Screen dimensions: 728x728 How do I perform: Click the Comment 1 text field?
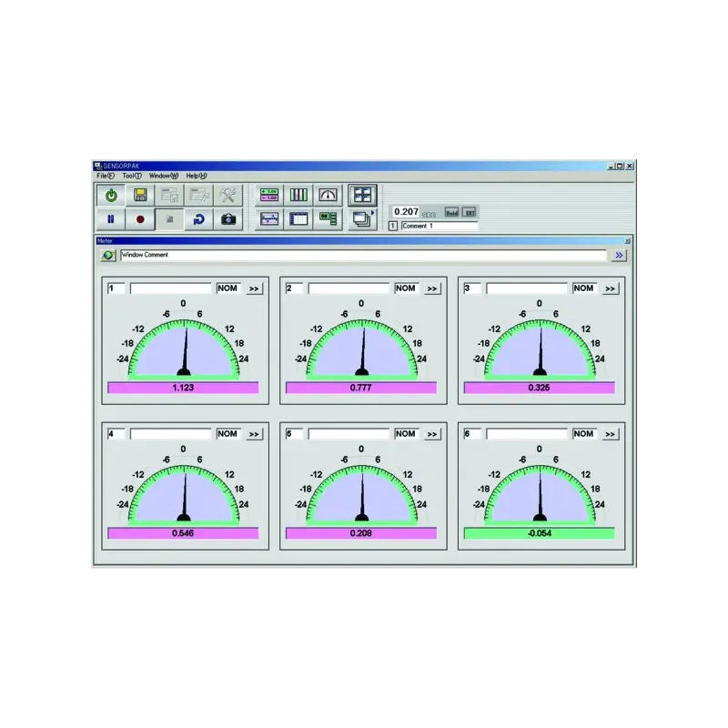click(x=439, y=226)
